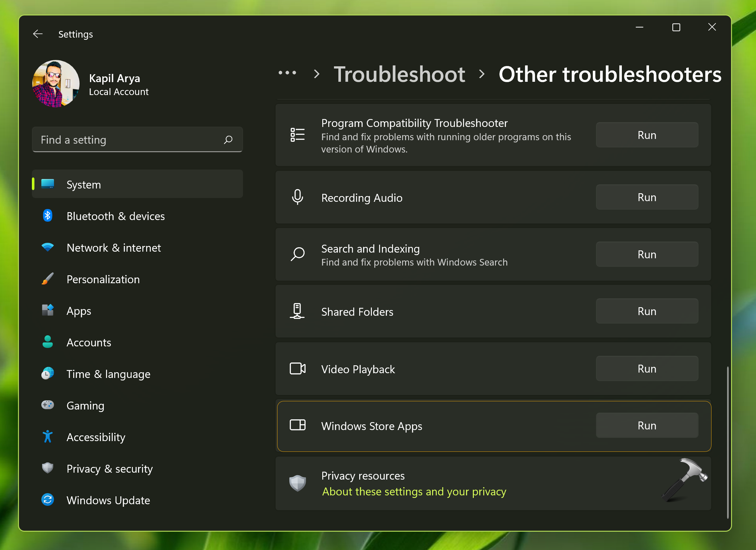Go to Troubleshoot breadcrumb page

tap(399, 74)
